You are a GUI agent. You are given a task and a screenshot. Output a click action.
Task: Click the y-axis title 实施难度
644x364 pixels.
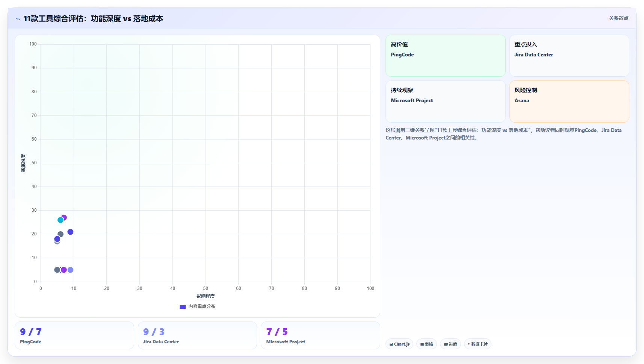click(x=23, y=163)
